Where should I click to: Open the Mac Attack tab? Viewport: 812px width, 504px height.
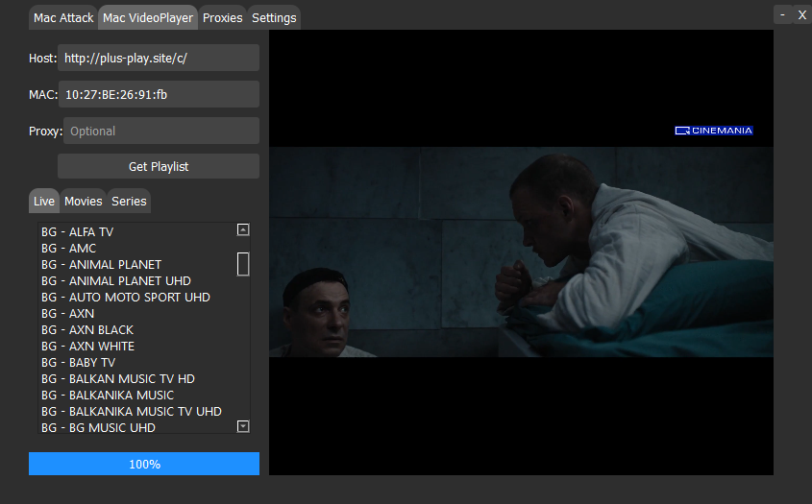pos(63,18)
